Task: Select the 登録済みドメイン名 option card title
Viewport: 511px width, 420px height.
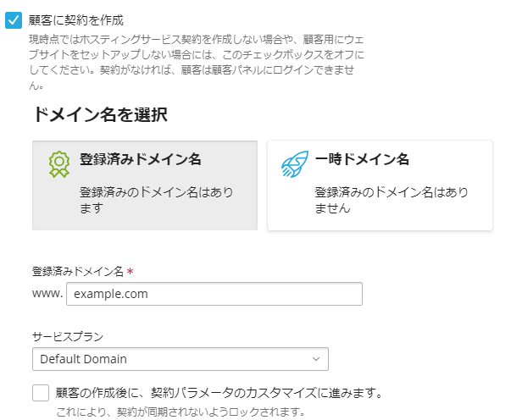Action: (x=140, y=159)
